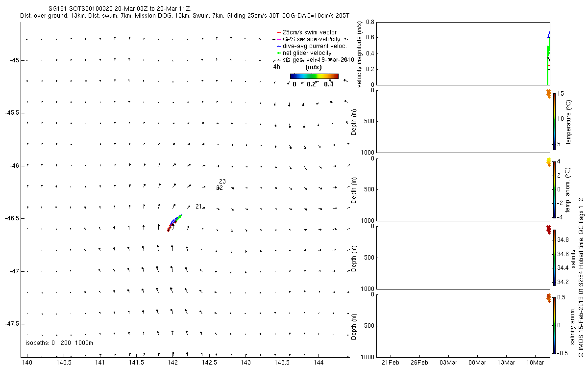588x368 pixels.
Task: Click the '141' longitude tick label
Action: pyautogui.click(x=100, y=362)
